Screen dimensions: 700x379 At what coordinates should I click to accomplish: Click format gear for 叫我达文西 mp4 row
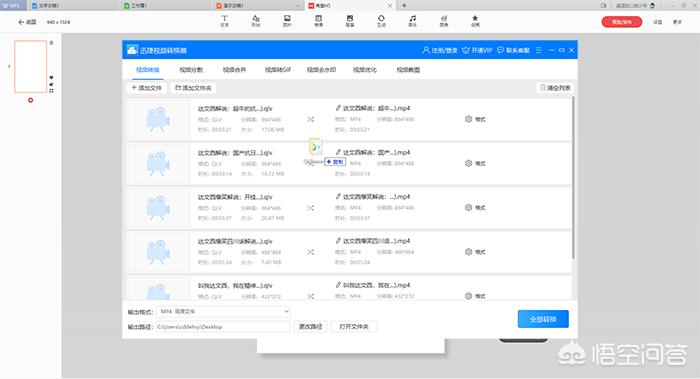click(x=468, y=296)
